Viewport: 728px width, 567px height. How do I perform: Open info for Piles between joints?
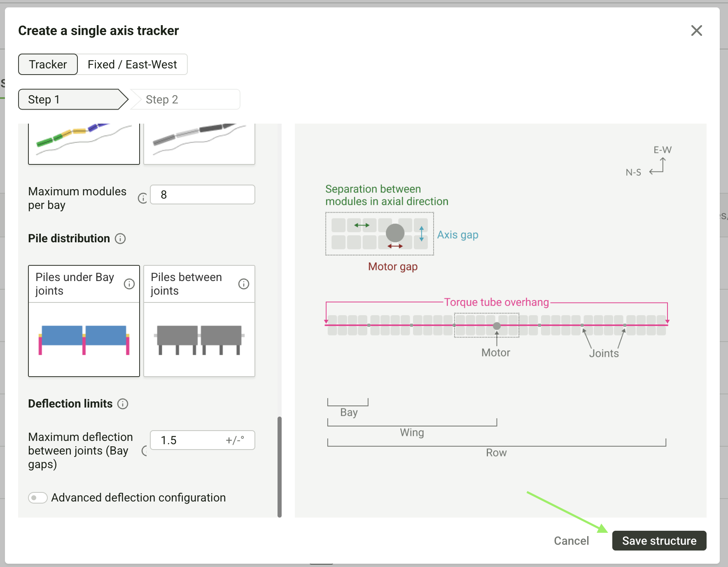click(x=244, y=284)
